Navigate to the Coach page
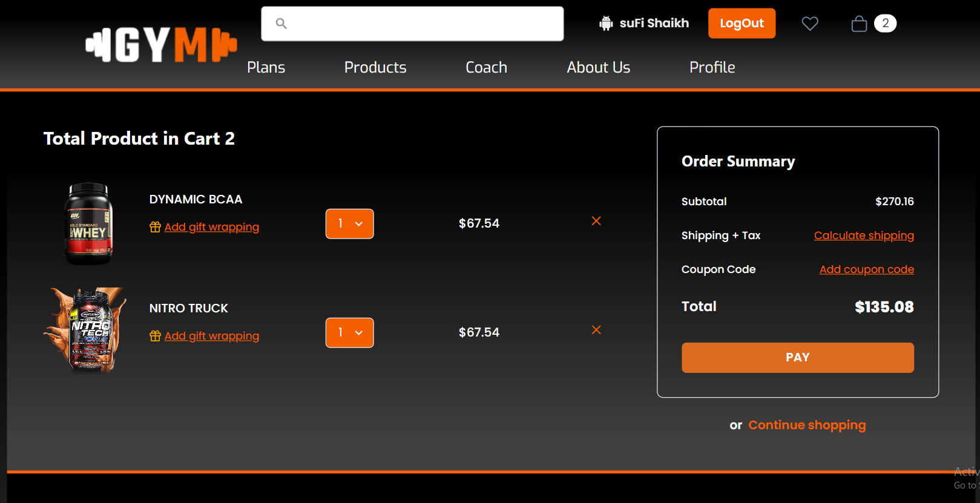 tap(486, 67)
